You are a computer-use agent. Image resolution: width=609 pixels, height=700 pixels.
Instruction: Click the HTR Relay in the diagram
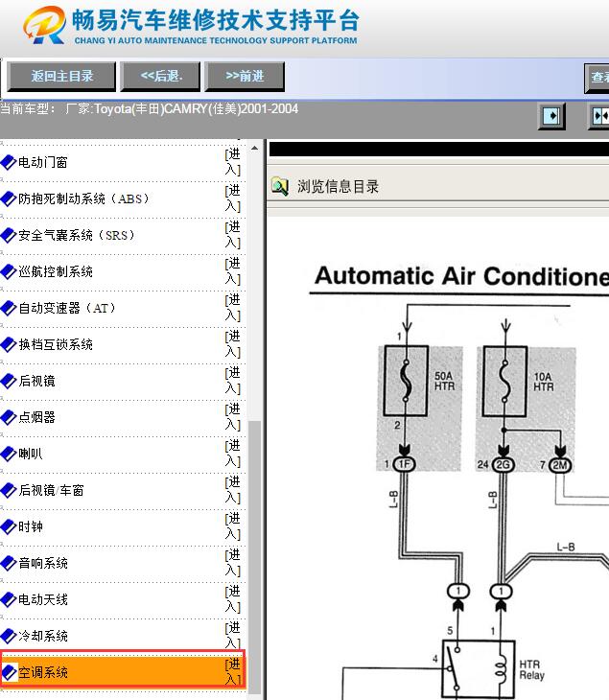(x=479, y=669)
